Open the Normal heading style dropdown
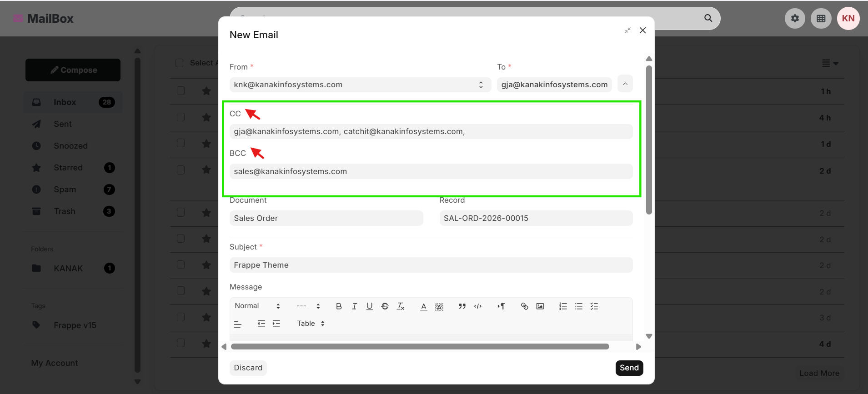Screen dimensions: 868x394 257,306
